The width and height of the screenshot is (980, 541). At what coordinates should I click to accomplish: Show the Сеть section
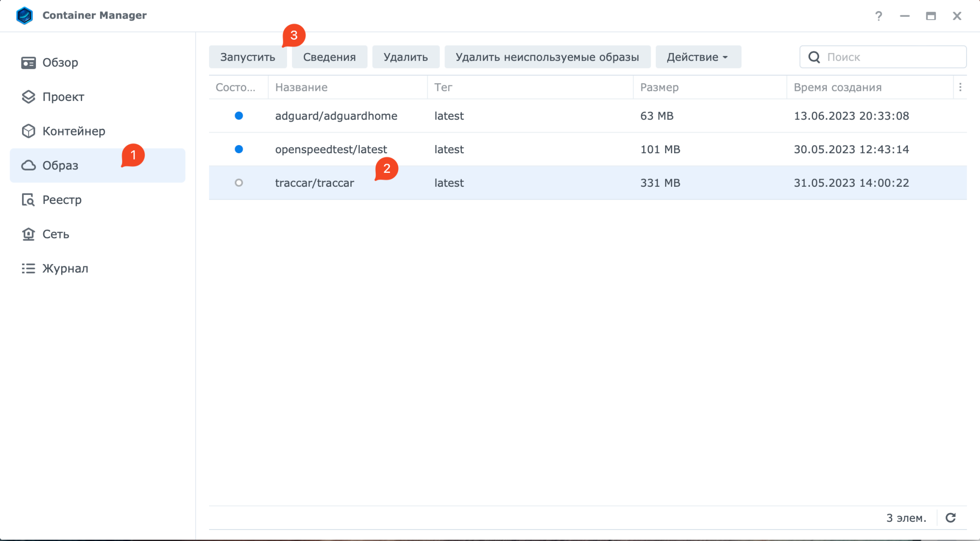[98, 234]
